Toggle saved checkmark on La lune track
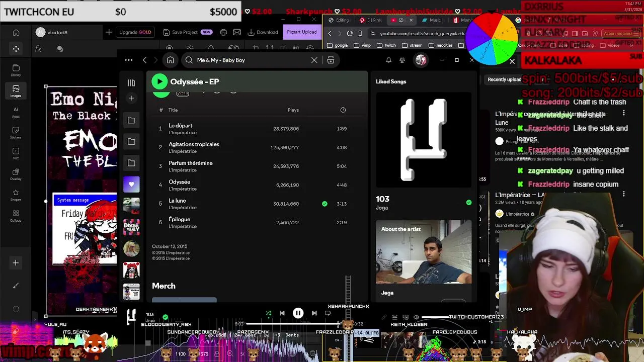 pos(325,204)
